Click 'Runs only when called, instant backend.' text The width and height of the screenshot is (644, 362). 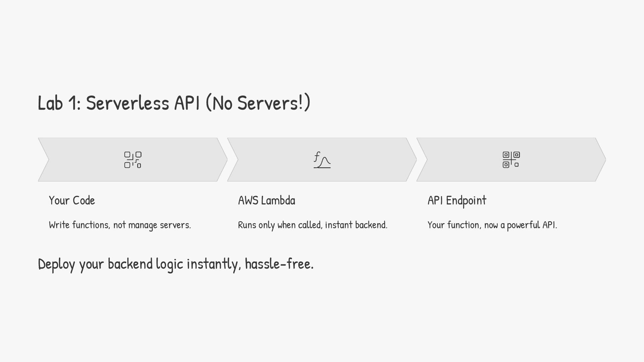(312, 225)
